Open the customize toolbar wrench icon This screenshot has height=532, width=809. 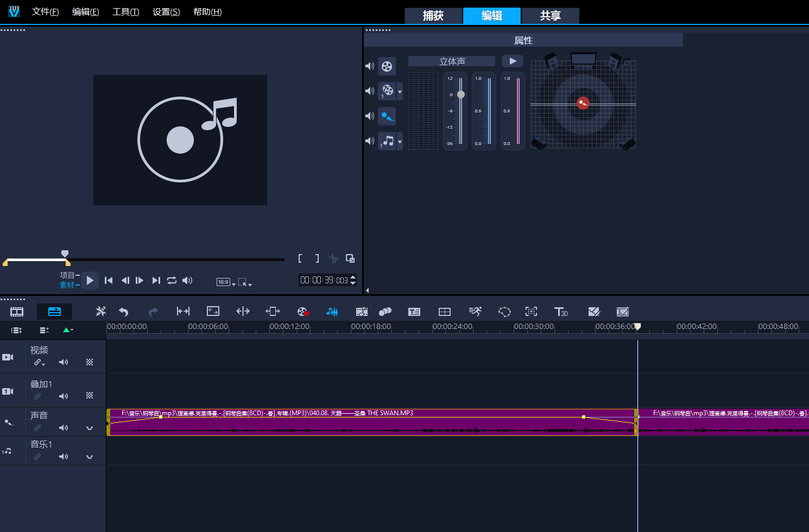[x=101, y=311]
